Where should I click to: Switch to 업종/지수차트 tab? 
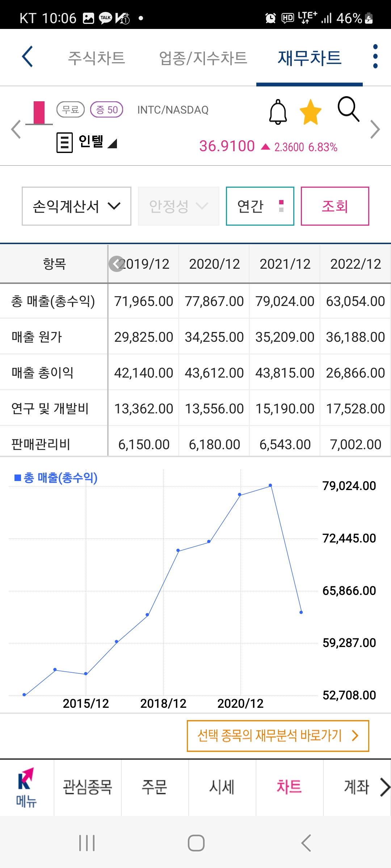pos(203,58)
